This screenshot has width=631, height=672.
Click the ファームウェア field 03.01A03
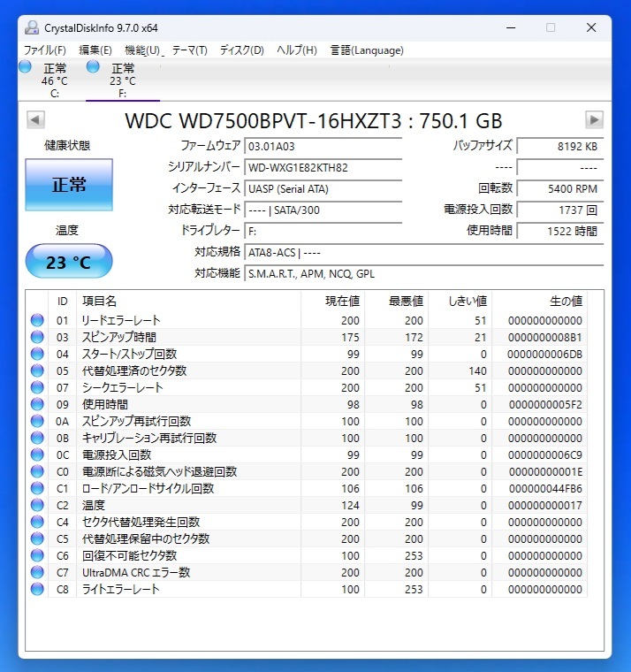pyautogui.click(x=323, y=146)
